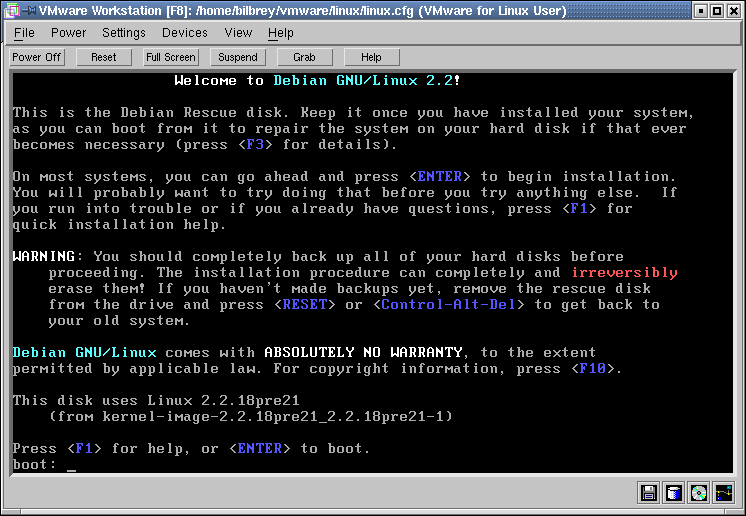Screen dimensions: 746x516
Task: Open the Help menu in the menu bar
Action: tap(281, 33)
